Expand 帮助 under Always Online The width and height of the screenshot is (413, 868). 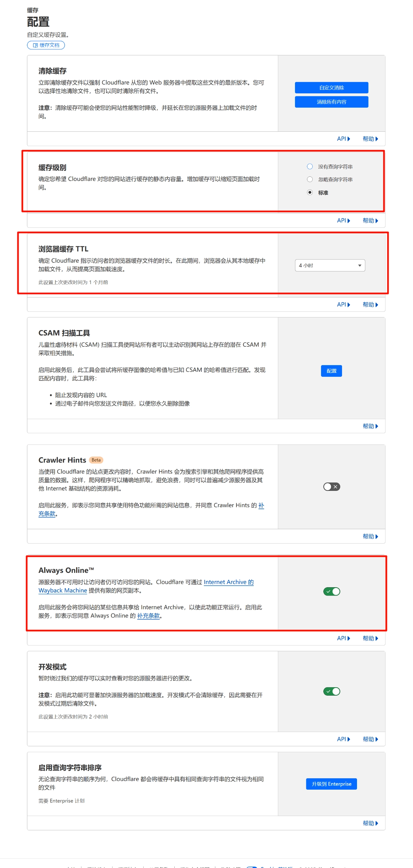coord(370,638)
